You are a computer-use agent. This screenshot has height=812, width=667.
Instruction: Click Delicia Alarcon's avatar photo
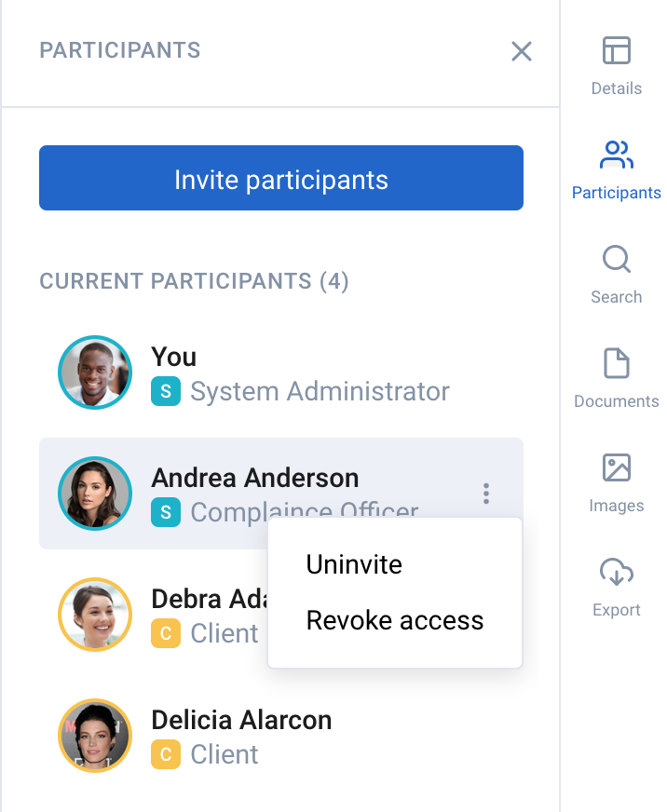[x=95, y=736]
